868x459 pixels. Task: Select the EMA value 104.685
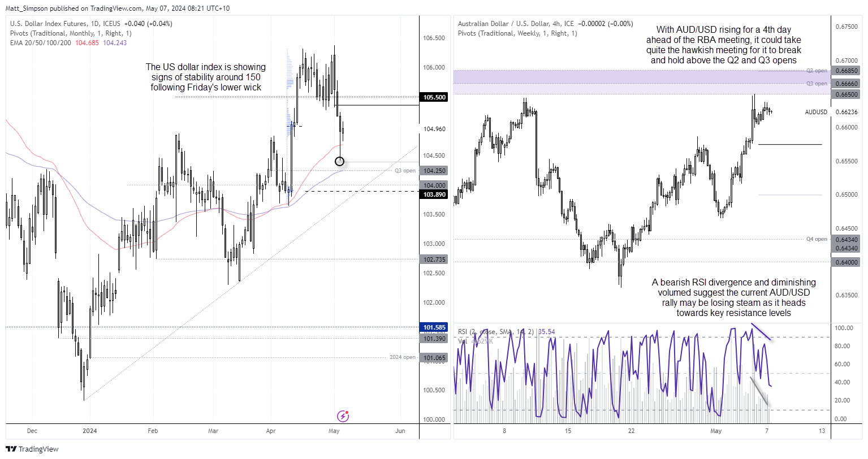[x=87, y=43]
